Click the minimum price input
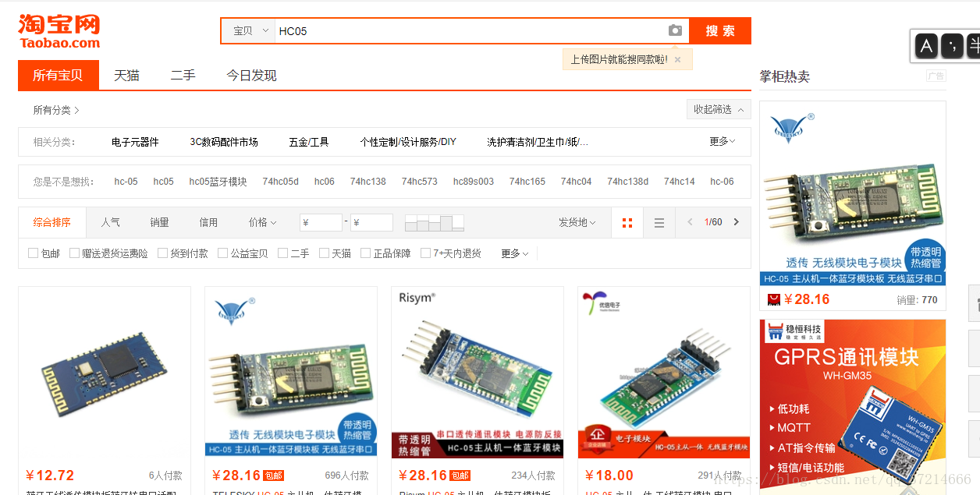This screenshot has height=495, width=980. tap(321, 223)
